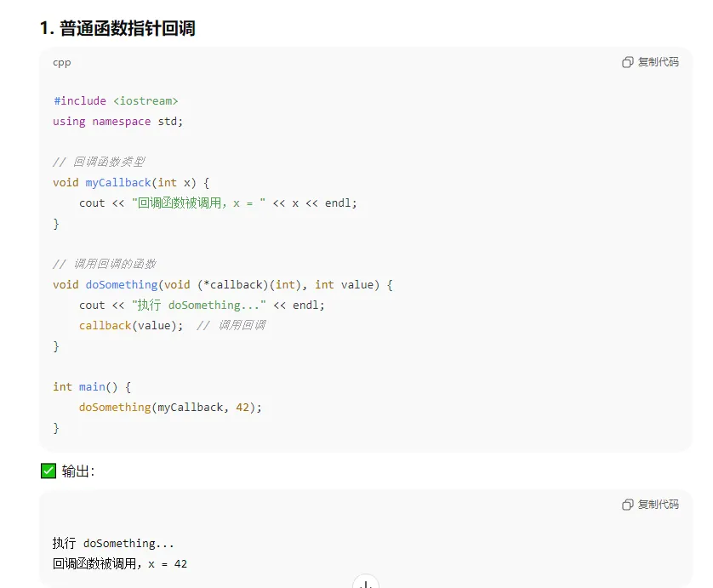
Task: Click copy icon in output block header
Action: pyautogui.click(x=628, y=505)
